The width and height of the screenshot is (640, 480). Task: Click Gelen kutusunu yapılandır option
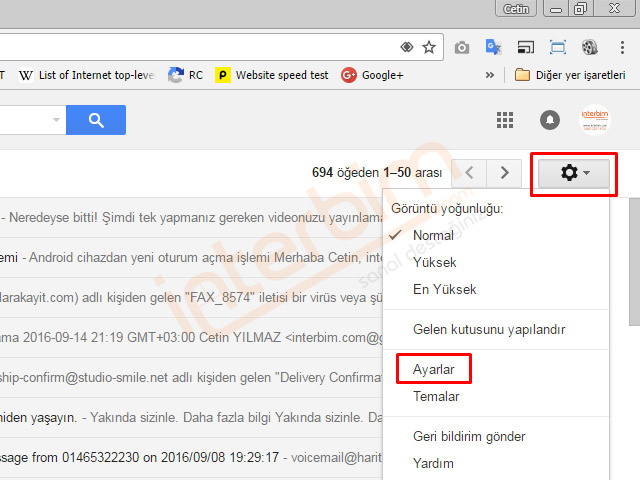tap(489, 329)
